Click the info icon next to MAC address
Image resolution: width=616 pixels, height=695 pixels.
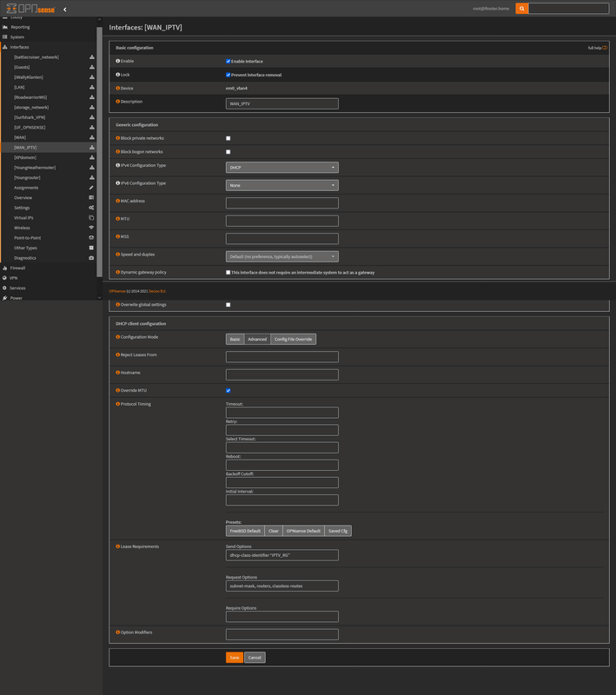(118, 202)
